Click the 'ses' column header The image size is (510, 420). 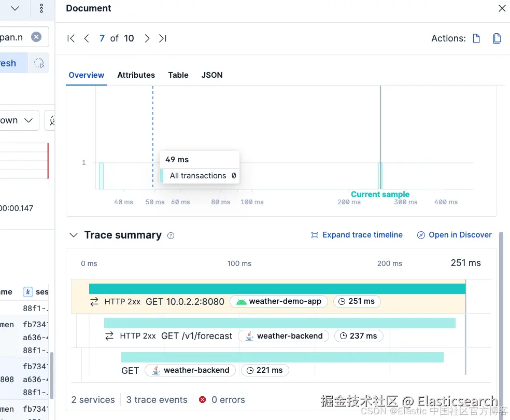42,292
